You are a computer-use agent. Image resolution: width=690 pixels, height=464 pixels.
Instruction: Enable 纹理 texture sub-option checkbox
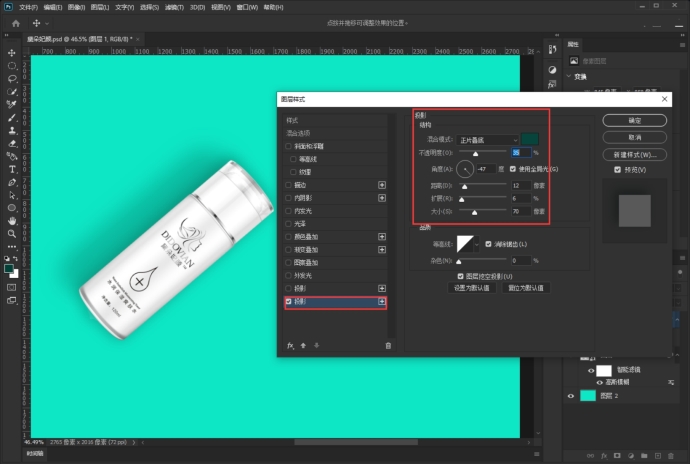pos(294,172)
